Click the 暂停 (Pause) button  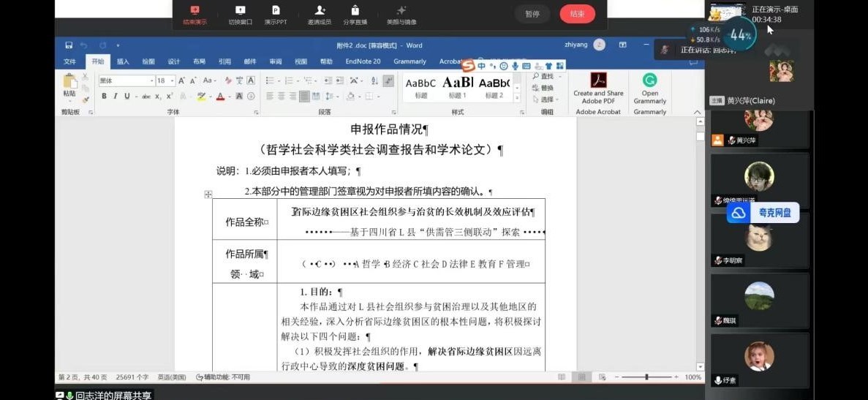(x=532, y=14)
